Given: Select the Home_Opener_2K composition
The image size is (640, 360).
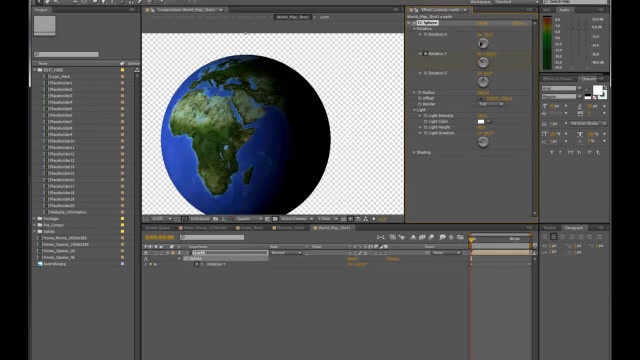Looking at the screenshot, I should (x=59, y=251).
